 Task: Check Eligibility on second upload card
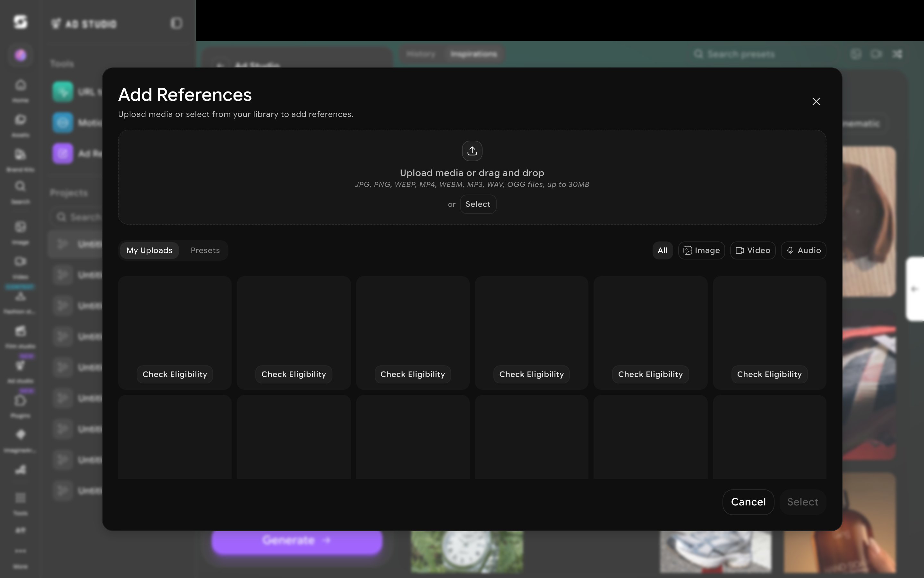click(294, 374)
